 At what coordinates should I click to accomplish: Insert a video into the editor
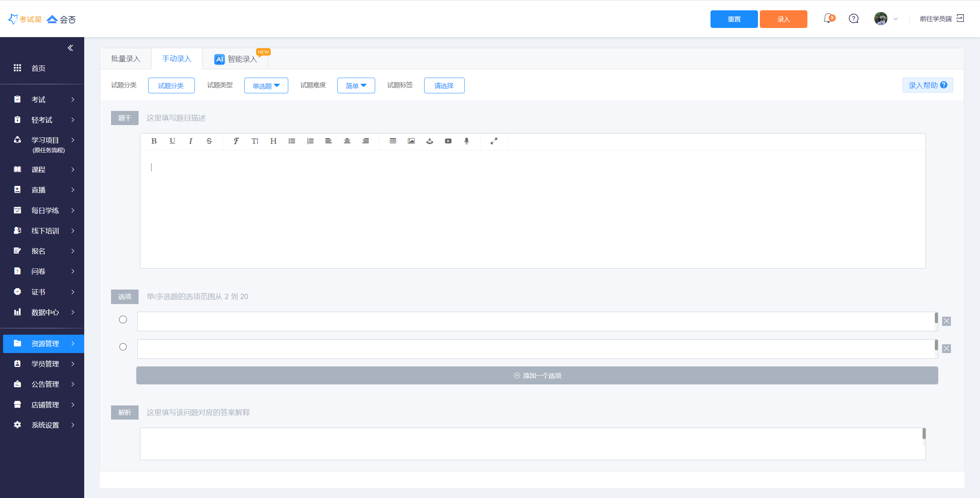448,141
